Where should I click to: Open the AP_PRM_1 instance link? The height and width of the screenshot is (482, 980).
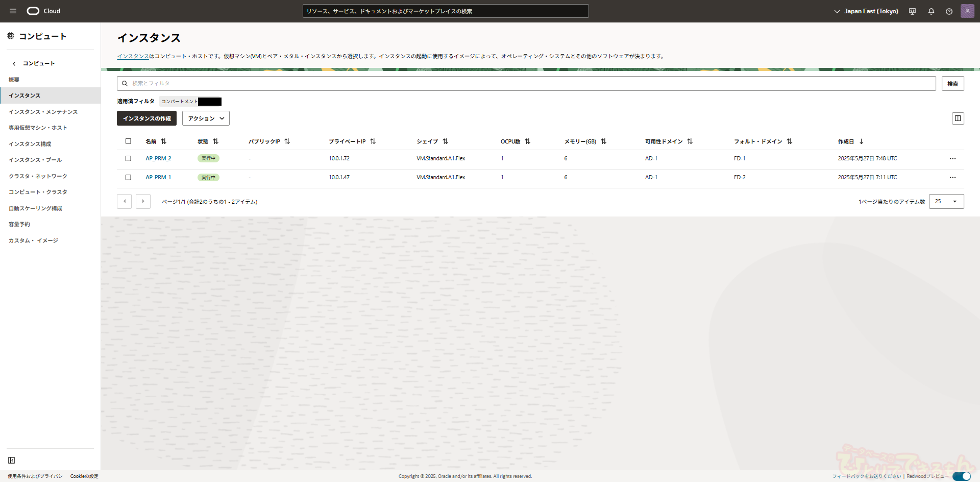click(158, 177)
